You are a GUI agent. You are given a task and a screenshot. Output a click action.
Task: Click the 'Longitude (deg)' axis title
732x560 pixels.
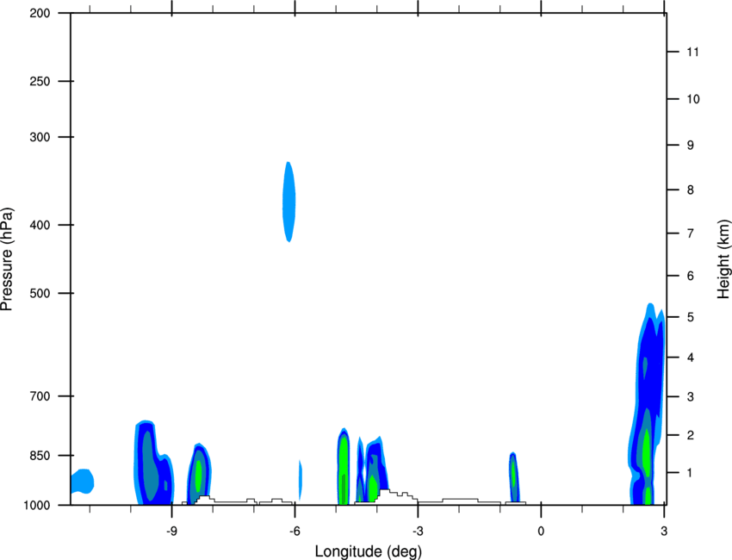pyautogui.click(x=369, y=551)
